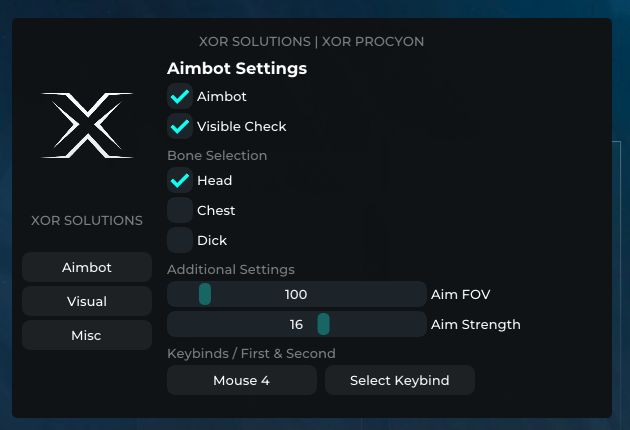The image size is (630, 430).
Task: Switch to the Visual tab
Action: point(87,301)
